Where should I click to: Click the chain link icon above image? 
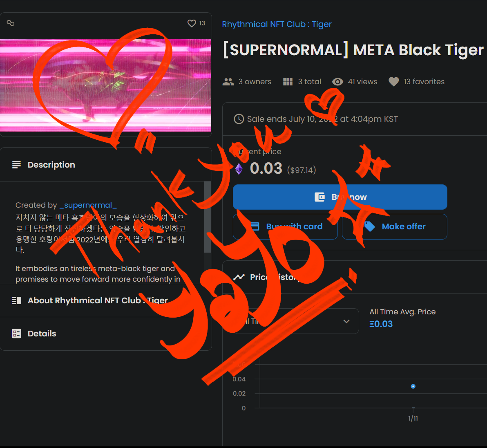pyautogui.click(x=11, y=23)
